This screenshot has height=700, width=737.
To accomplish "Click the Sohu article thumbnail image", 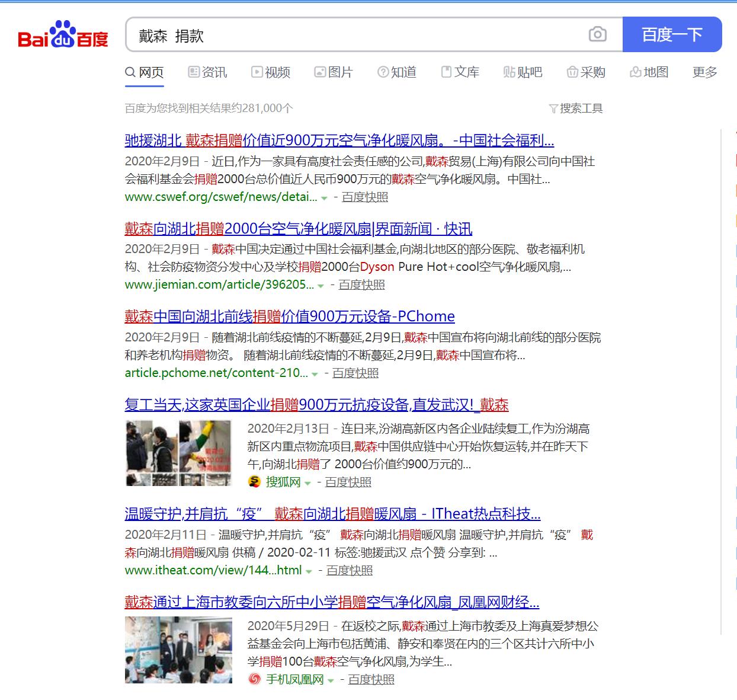I will tap(178, 452).
